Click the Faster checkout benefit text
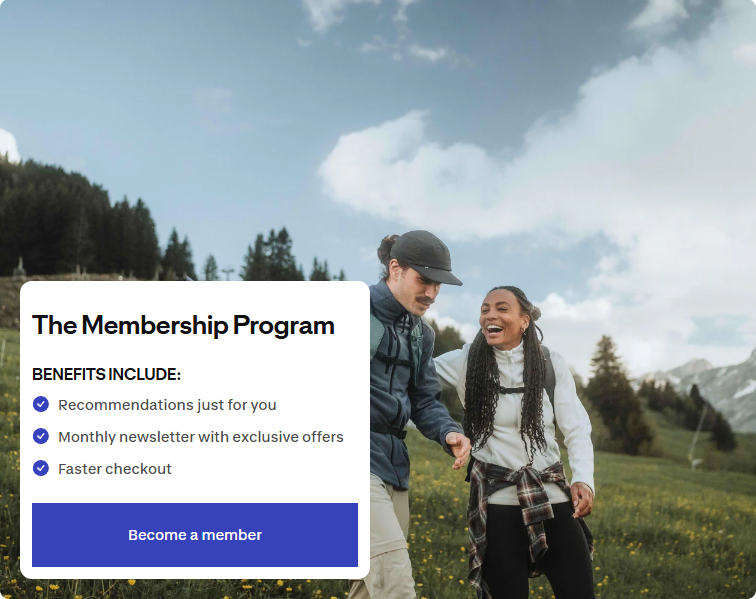Image resolution: width=756 pixels, height=599 pixels. (x=115, y=469)
